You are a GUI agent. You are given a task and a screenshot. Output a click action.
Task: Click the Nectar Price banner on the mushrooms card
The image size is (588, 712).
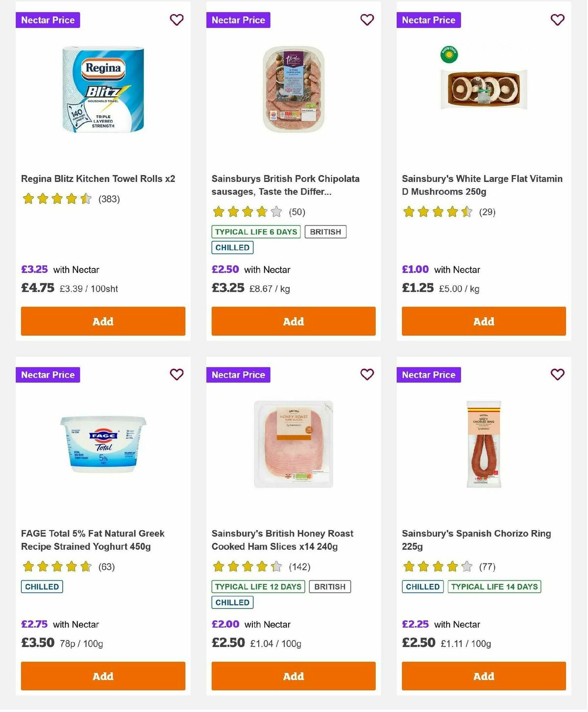429,20
